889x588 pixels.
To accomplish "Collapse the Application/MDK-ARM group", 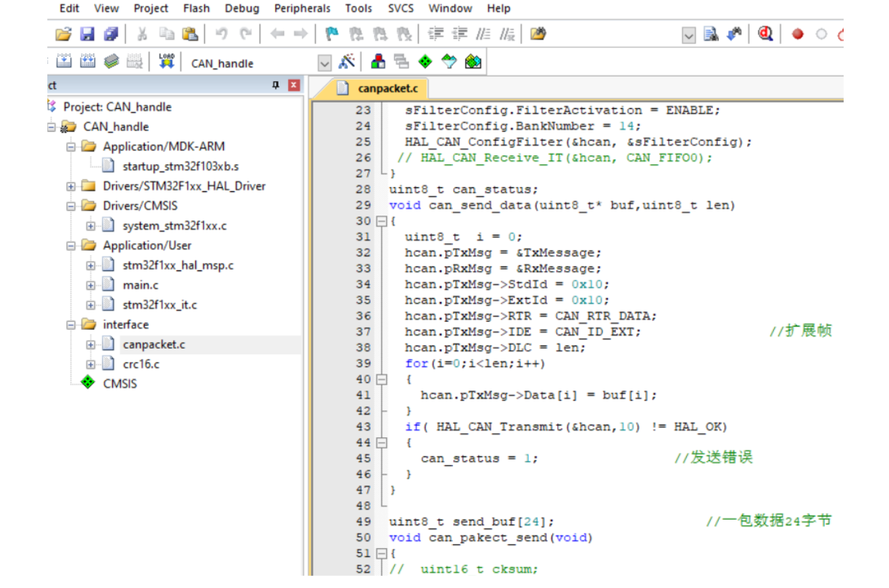I will point(71,147).
